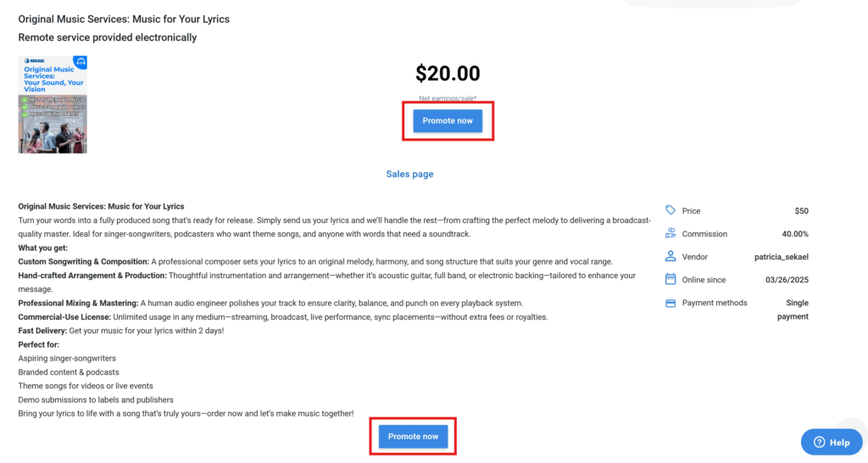Click the product title heading at top
This screenshot has width=868, height=463.
pyautogui.click(x=124, y=19)
